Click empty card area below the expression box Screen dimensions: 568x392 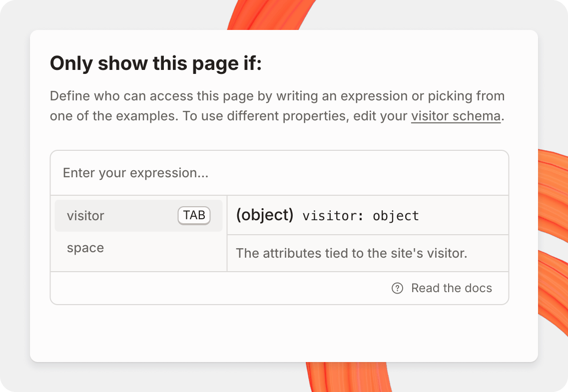click(x=280, y=332)
